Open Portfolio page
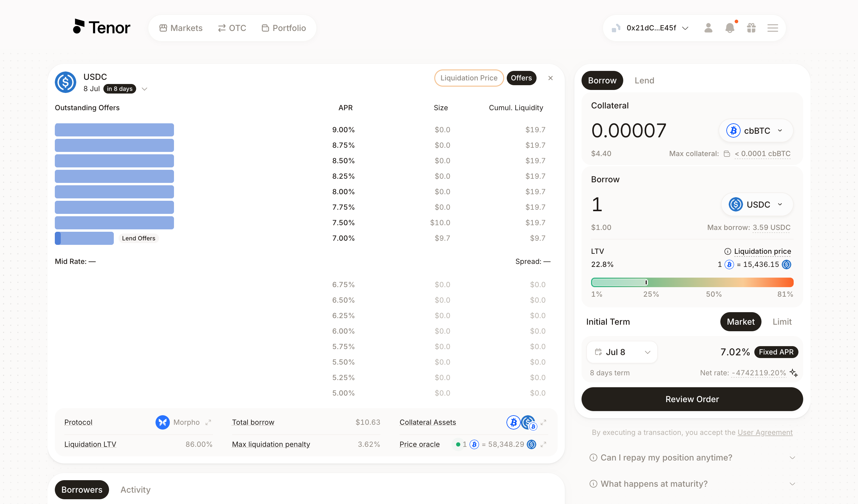Image resolution: width=858 pixels, height=504 pixels. click(x=284, y=28)
